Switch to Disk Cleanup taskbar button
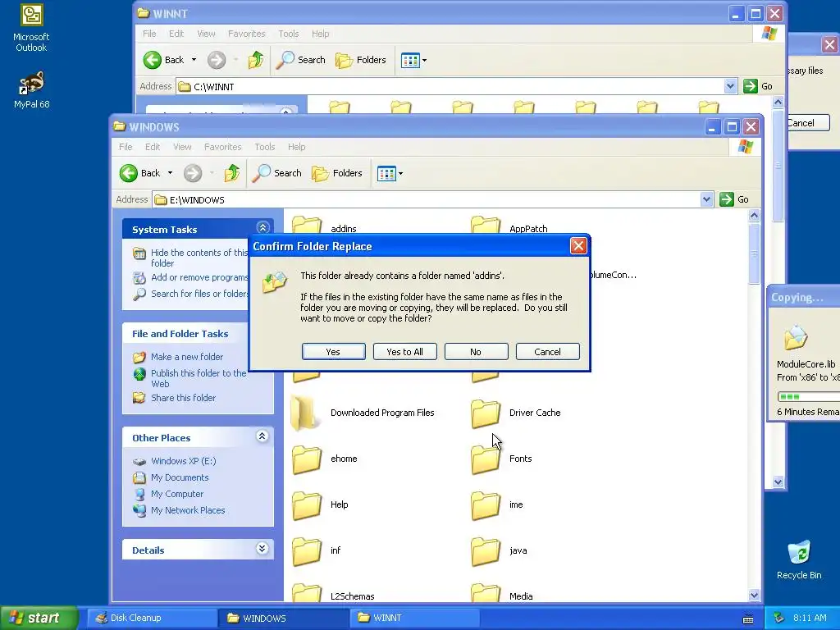 (153, 618)
